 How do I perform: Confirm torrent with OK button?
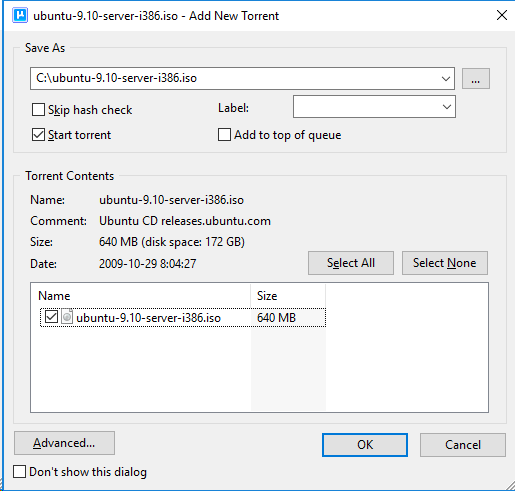pos(365,445)
